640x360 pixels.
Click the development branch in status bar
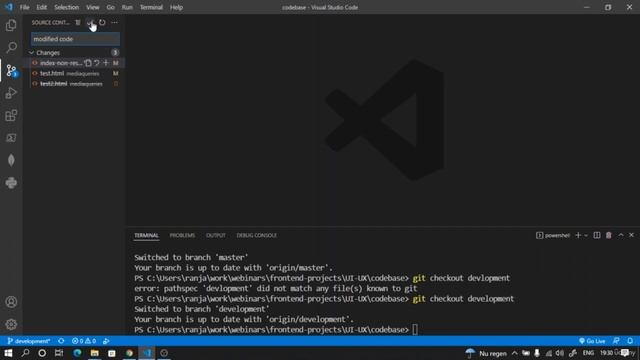29,341
